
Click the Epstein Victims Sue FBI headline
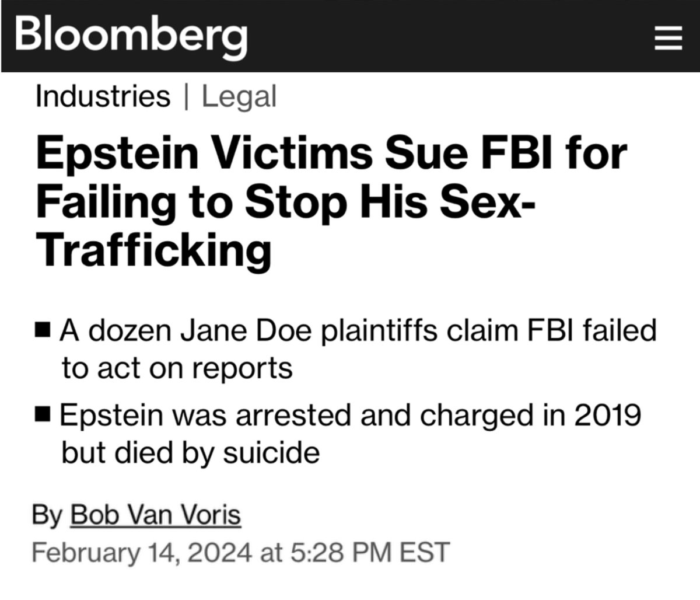coord(331,154)
